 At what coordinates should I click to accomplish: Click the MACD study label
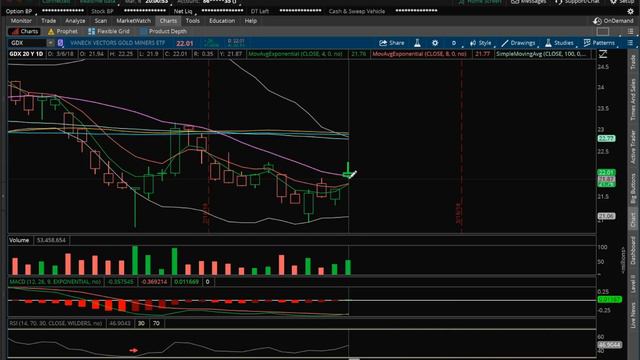pos(56,282)
